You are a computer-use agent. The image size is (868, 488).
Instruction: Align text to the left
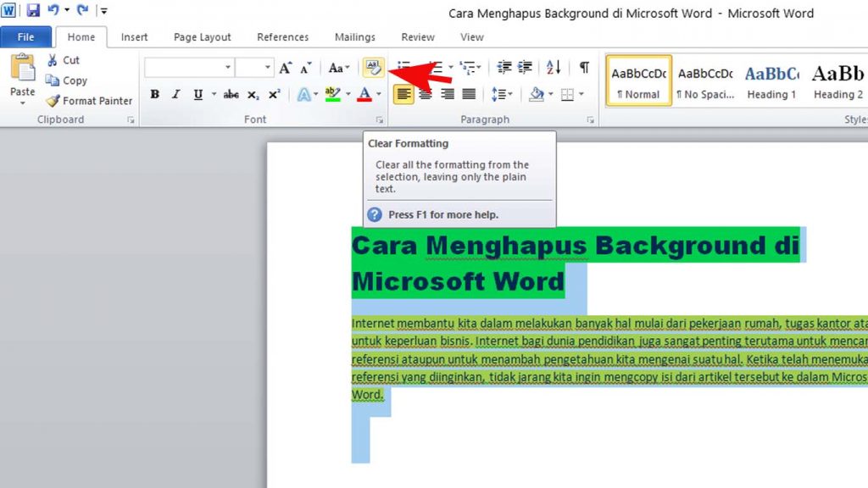click(403, 95)
